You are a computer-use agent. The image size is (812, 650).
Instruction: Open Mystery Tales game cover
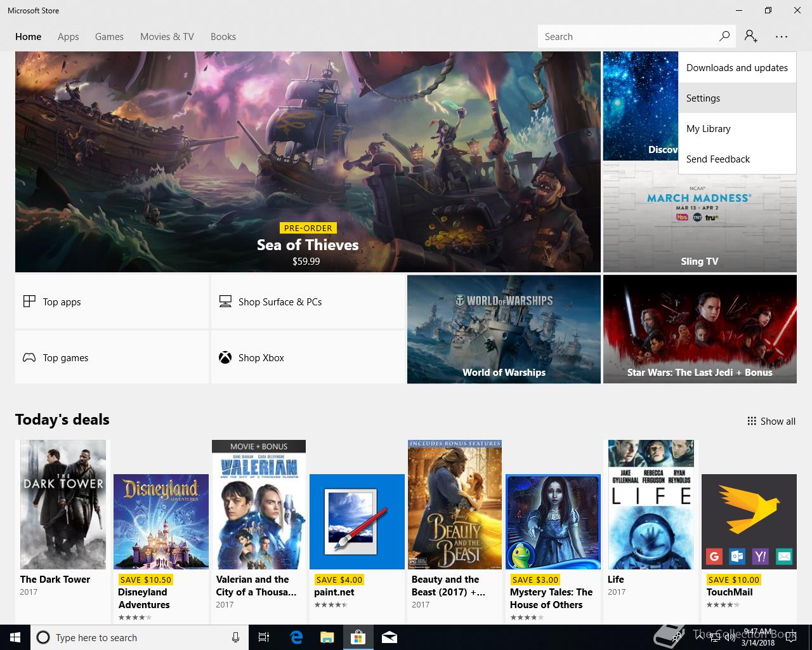click(x=553, y=522)
